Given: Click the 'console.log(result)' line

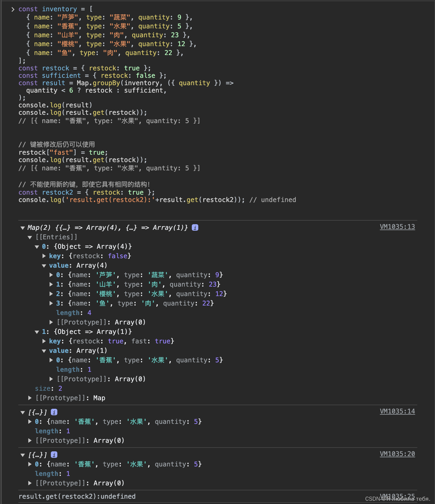Looking at the screenshot, I should click(55, 105).
